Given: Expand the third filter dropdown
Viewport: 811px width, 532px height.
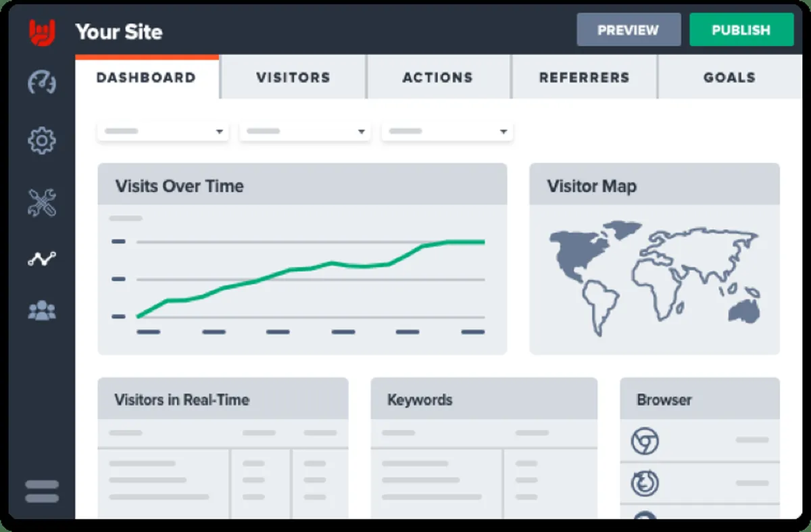Looking at the screenshot, I should point(447,131).
